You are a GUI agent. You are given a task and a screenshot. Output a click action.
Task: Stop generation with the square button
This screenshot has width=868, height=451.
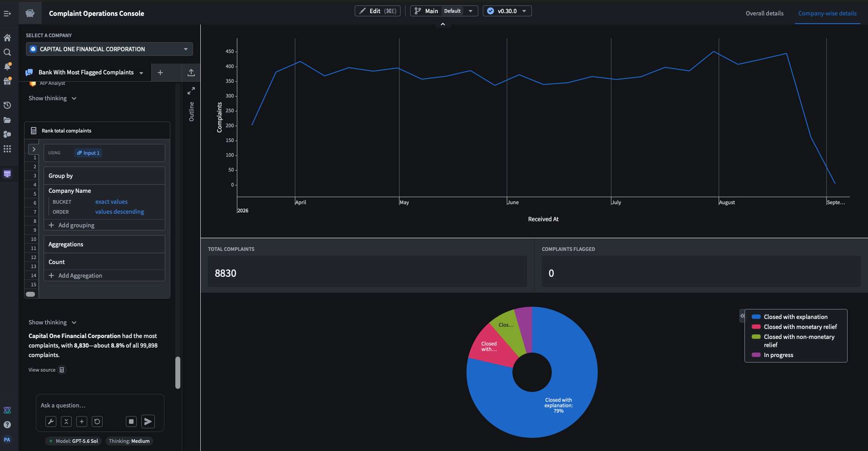coord(131,422)
